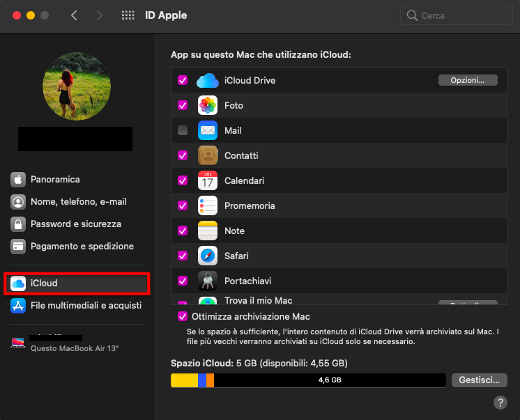
Task: Show all preferences grid icon
Action: [128, 15]
